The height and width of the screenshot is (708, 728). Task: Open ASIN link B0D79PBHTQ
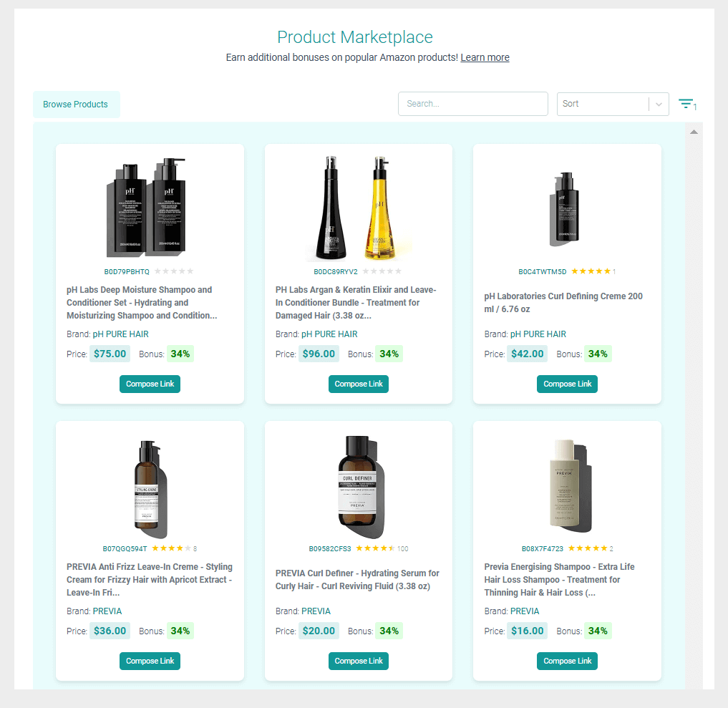point(127,271)
